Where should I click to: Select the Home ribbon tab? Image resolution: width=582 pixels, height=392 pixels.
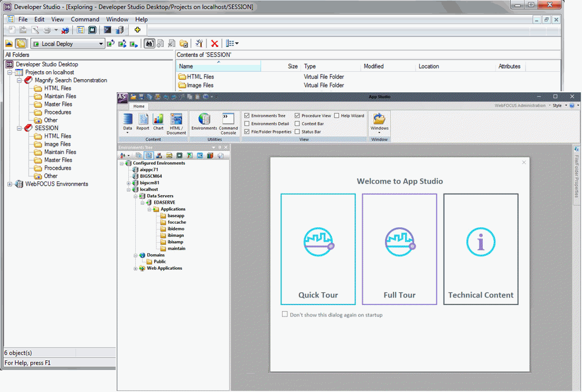(139, 106)
